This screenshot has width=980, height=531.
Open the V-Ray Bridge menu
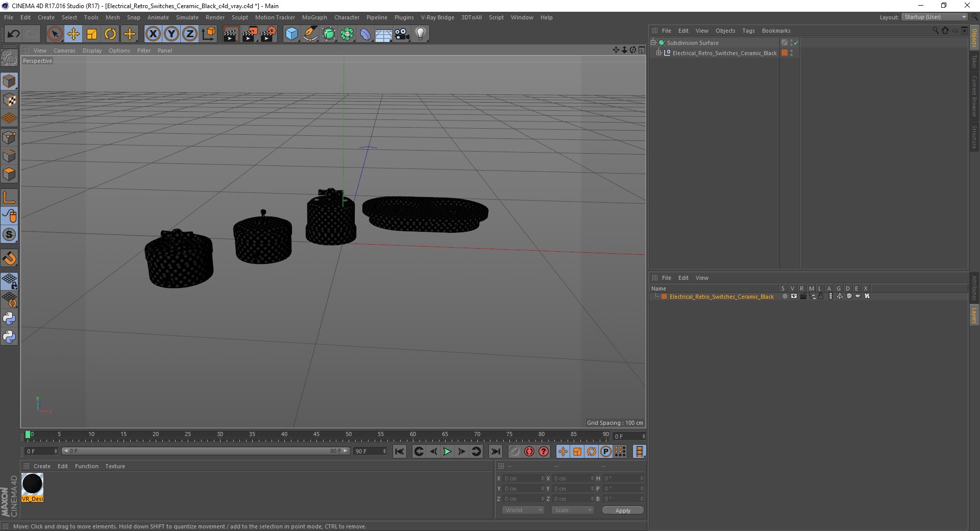coord(437,17)
